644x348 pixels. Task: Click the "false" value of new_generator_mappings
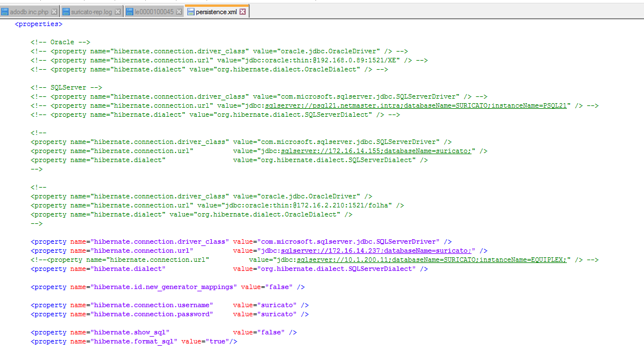tap(279, 287)
